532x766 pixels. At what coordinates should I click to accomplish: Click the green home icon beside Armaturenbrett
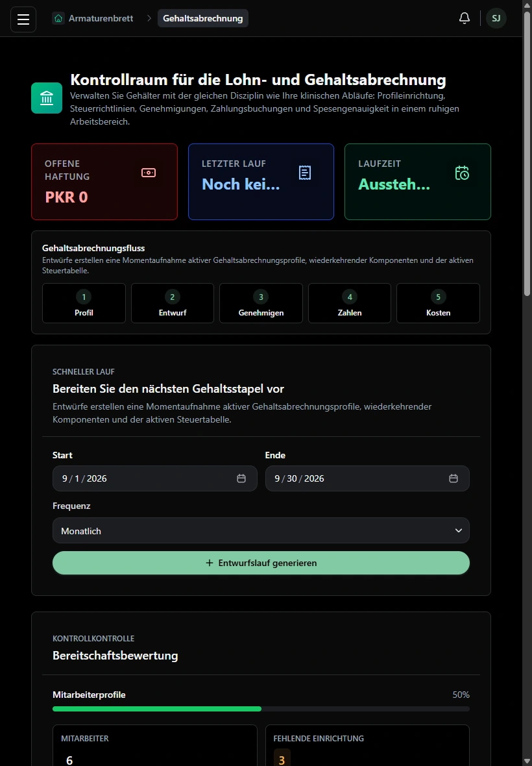(x=58, y=18)
